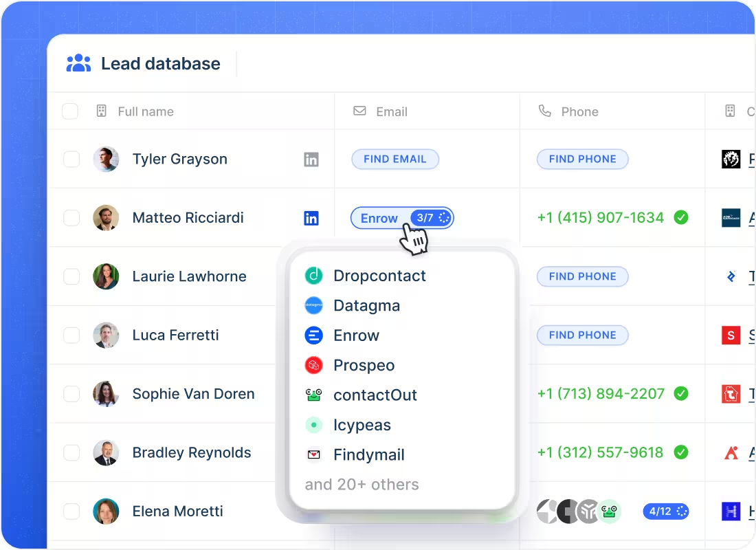Image resolution: width=756 pixels, height=550 pixels.
Task: Click verified checkmark next to +1 (312) 557-9618
Action: click(681, 452)
